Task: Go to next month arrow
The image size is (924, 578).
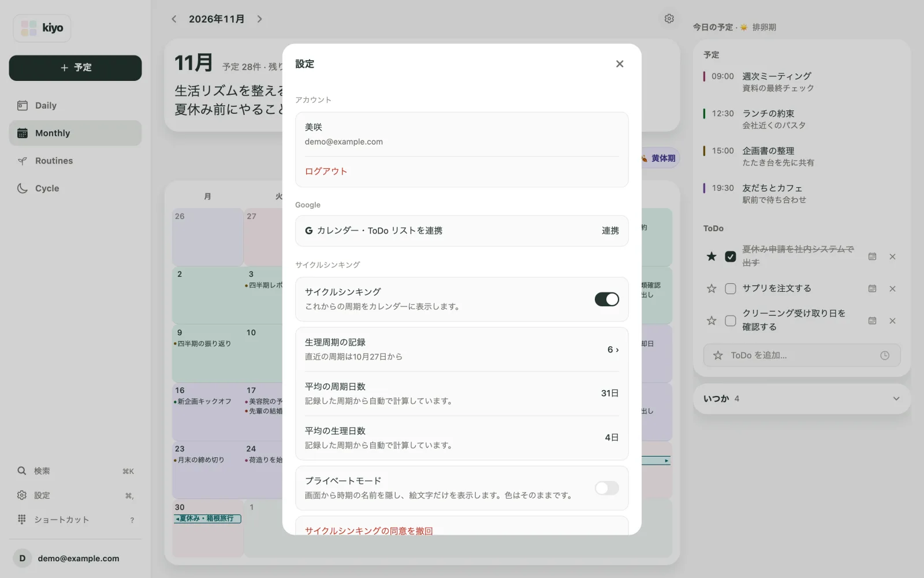Action: (259, 19)
